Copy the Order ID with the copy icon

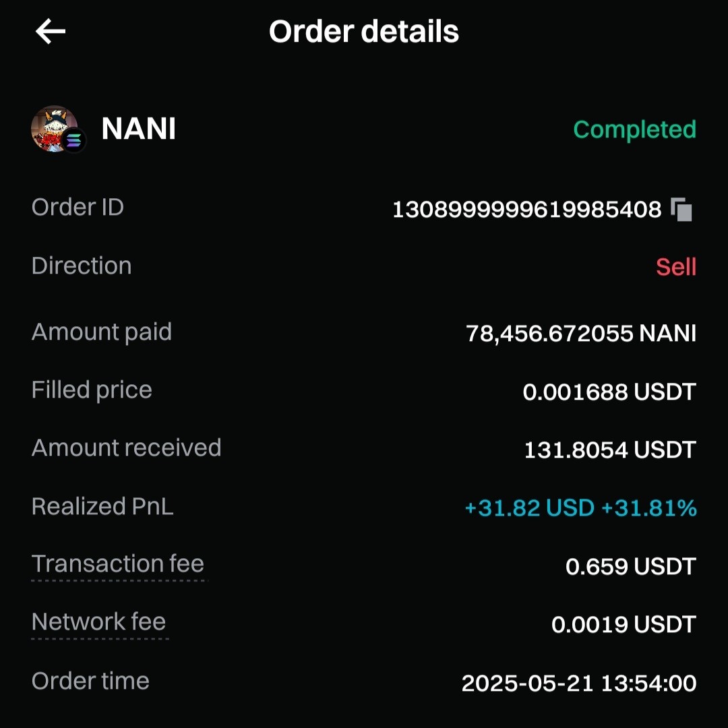point(681,210)
